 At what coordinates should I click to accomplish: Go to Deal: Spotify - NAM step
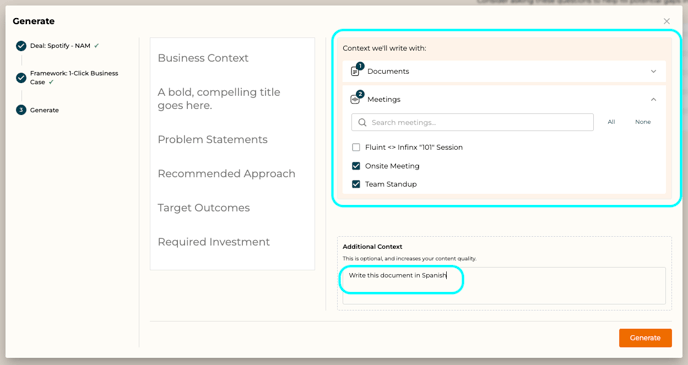pos(60,46)
